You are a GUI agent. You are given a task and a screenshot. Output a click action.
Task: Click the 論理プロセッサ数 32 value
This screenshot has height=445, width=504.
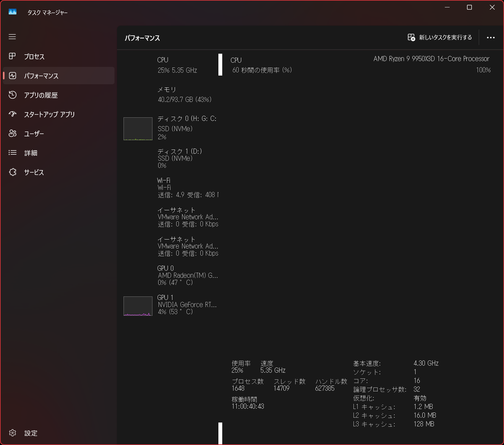417,389
